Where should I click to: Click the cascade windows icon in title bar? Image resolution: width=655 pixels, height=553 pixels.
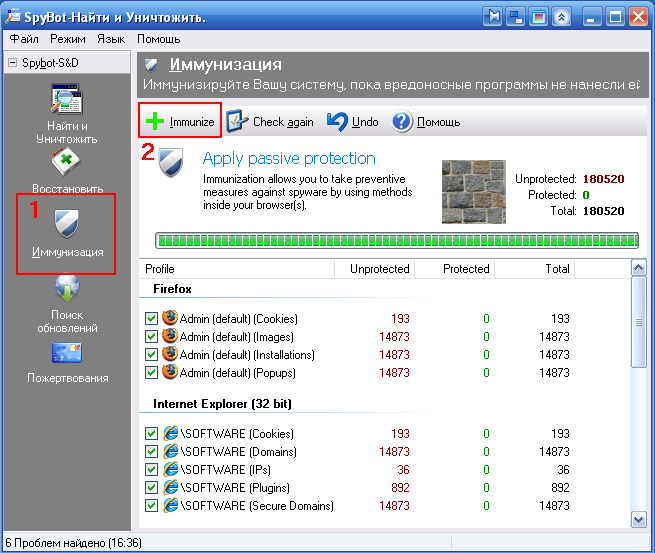click(x=515, y=17)
